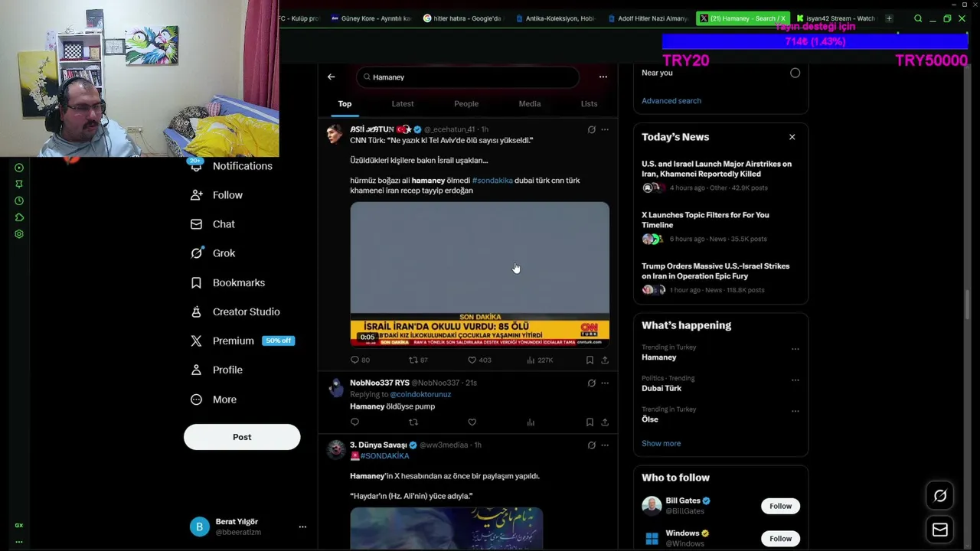Open Creator Studio in sidebar

tap(235, 311)
